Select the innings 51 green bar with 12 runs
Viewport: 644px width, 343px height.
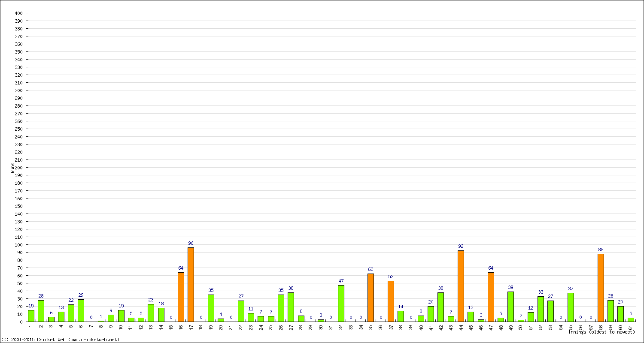[531, 317]
